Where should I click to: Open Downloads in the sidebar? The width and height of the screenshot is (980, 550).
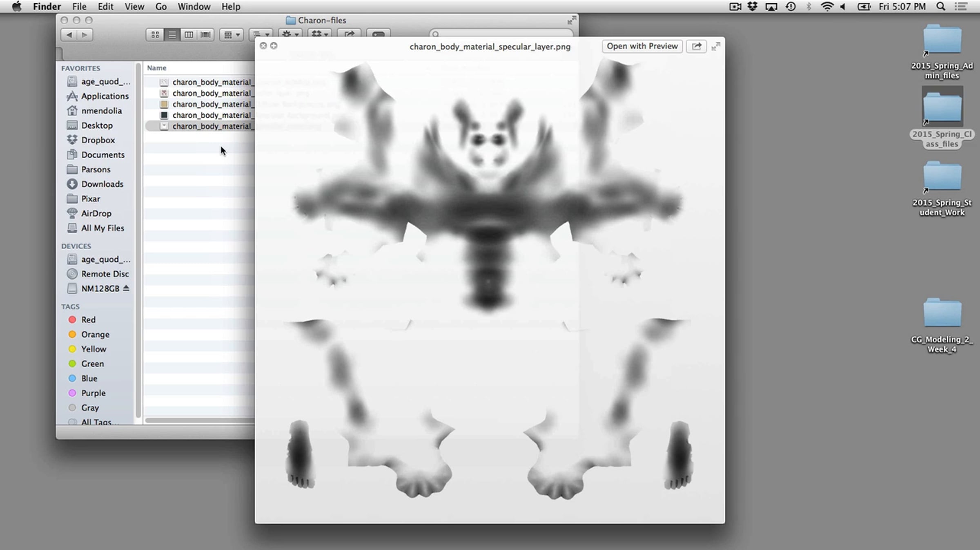(x=102, y=184)
